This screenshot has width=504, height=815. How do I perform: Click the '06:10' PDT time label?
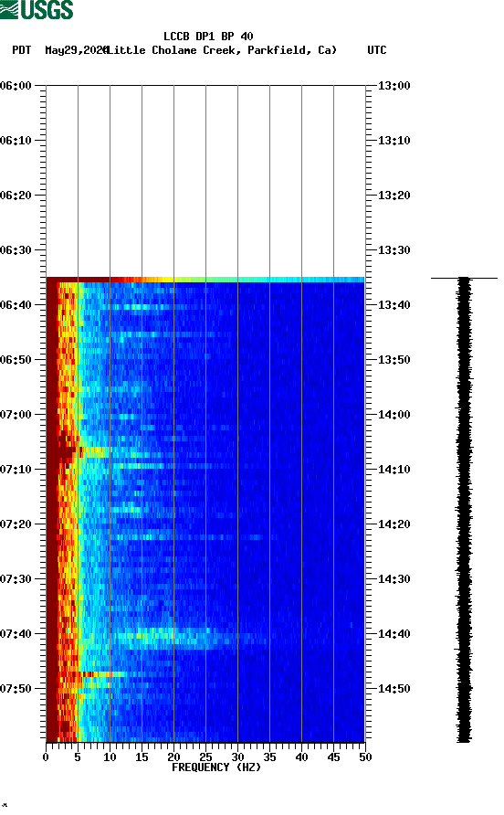coord(16,141)
